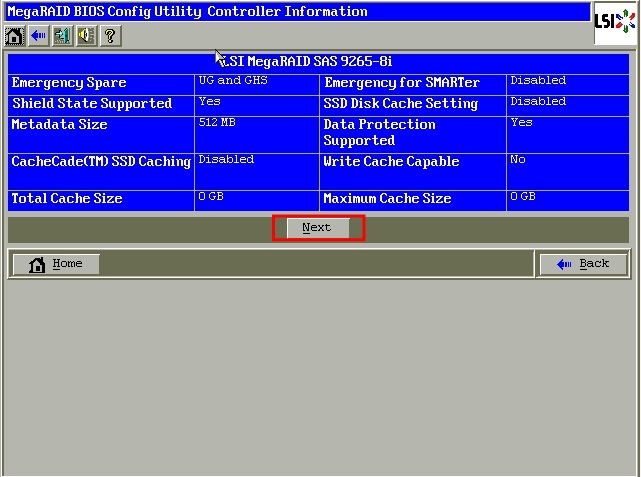Click the CacheCade(TM) SSD Caching label

[x=100, y=161]
